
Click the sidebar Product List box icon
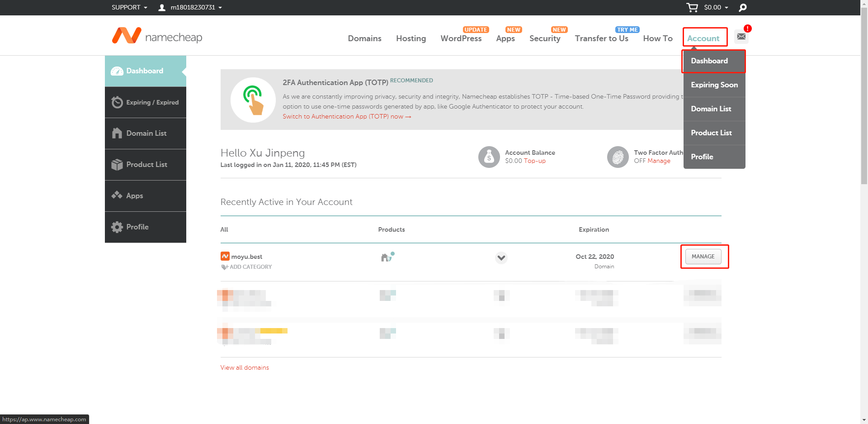117,165
